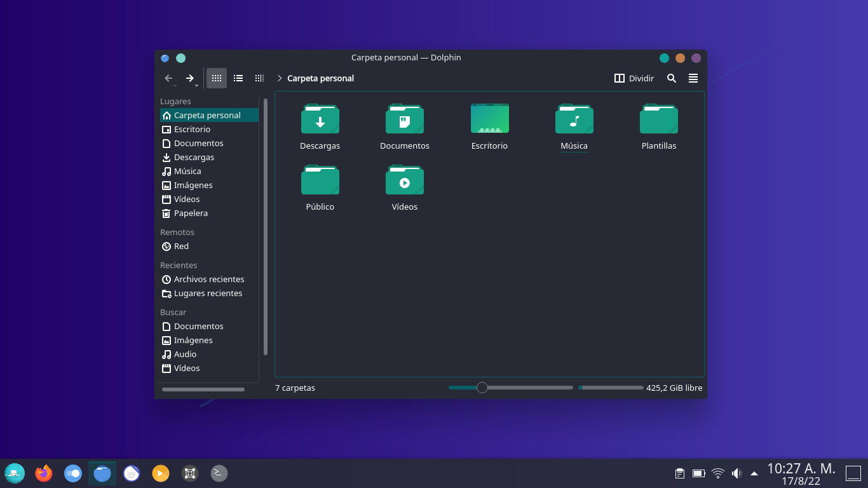Launch Firefox from the taskbar
This screenshot has width=868, height=488.
(44, 473)
